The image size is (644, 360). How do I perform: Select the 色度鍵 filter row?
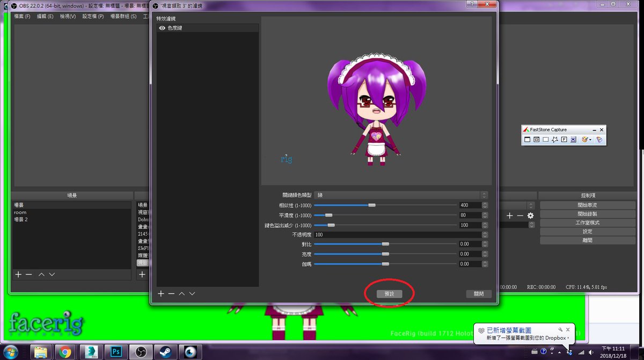[208, 28]
